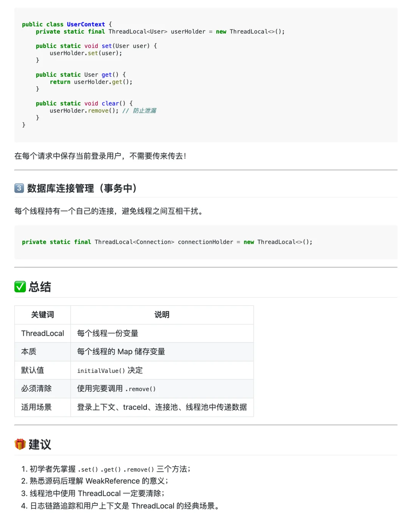Click the 说明 column header

pos(161,314)
